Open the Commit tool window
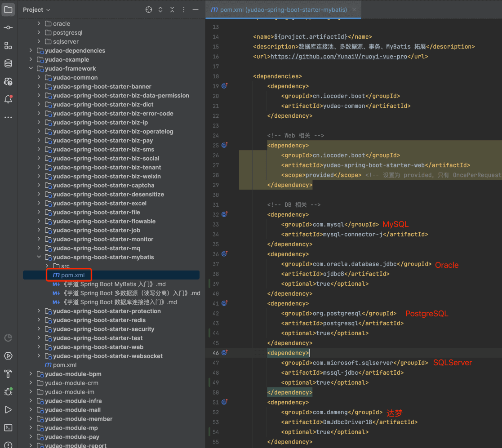Image resolution: width=502 pixels, height=448 pixels. (x=8, y=27)
